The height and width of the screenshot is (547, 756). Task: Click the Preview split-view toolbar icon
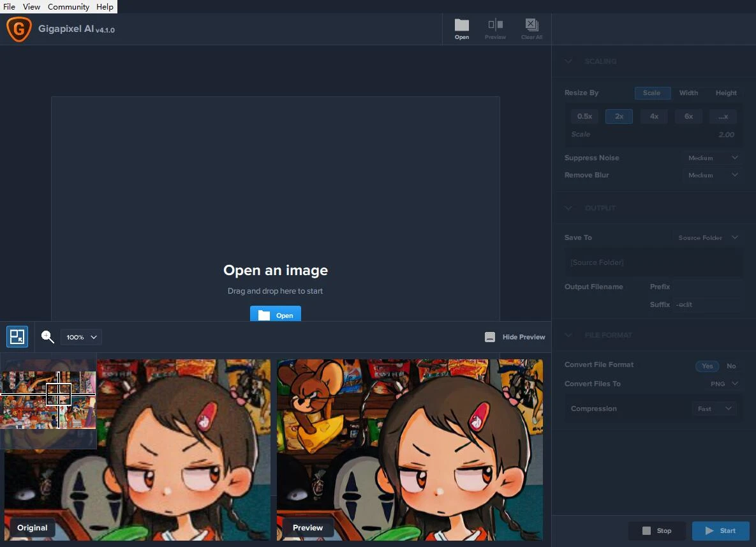point(495,26)
